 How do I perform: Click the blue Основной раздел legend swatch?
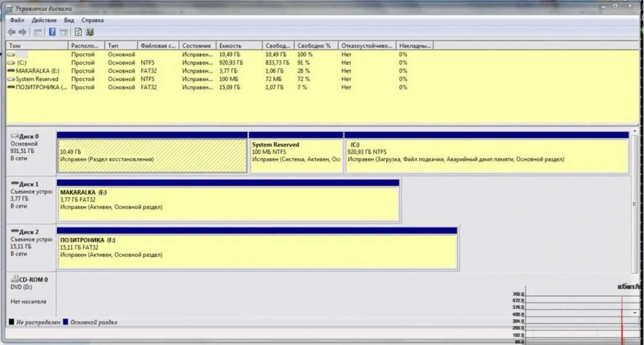click(66, 322)
